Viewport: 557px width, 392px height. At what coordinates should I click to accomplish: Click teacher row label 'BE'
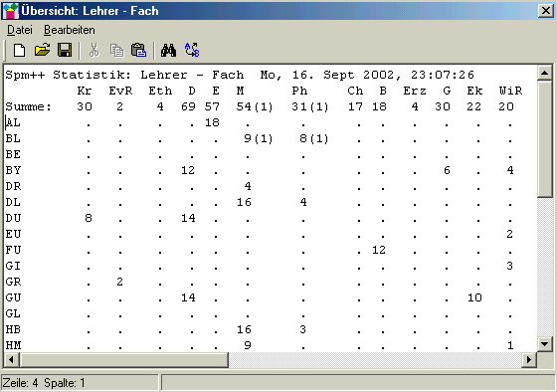tap(13, 154)
